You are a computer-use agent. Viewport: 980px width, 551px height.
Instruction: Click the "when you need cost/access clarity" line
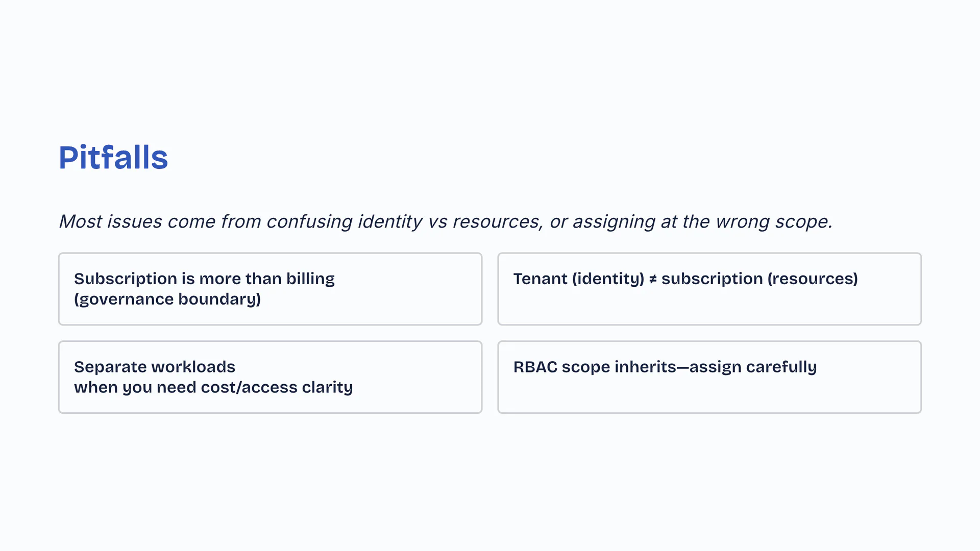213,387
